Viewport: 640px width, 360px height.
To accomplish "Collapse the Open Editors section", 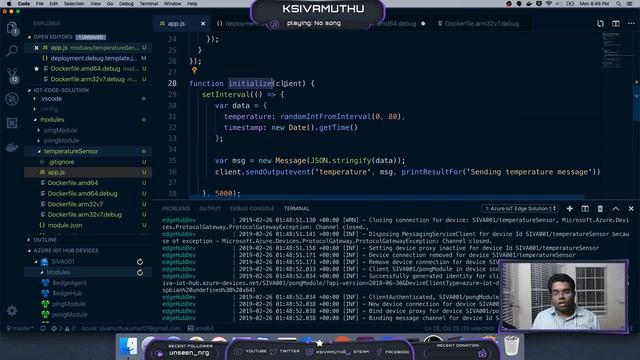I will point(29,37).
